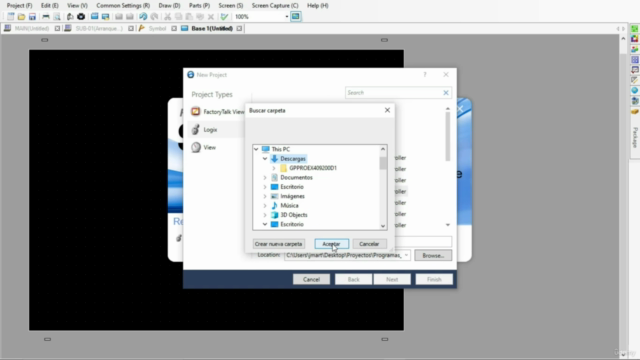
Task: Click the Redo arrow toolbar icon
Action: [154, 16]
